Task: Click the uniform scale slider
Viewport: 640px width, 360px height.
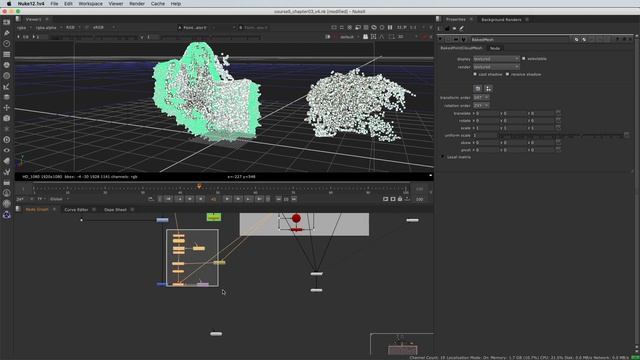Action: 560,135
